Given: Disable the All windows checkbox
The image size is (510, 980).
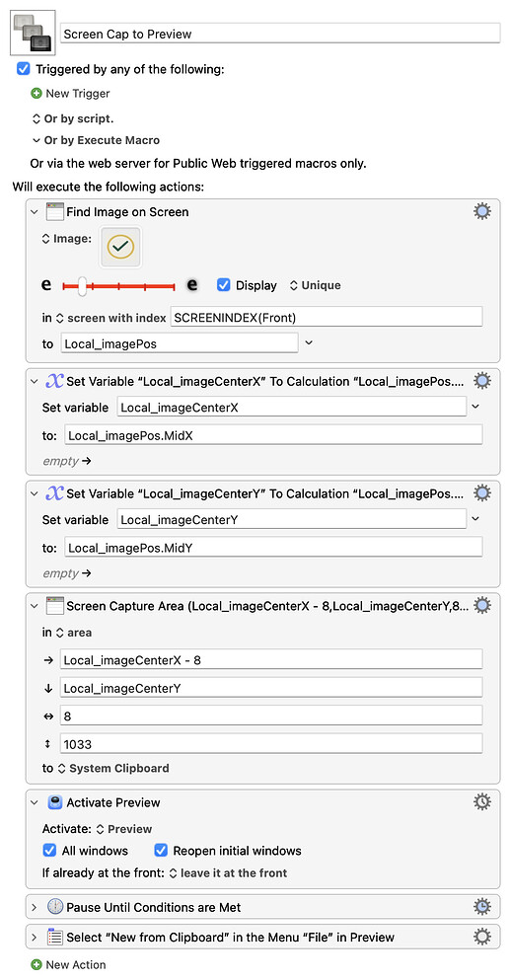Looking at the screenshot, I should [49, 851].
